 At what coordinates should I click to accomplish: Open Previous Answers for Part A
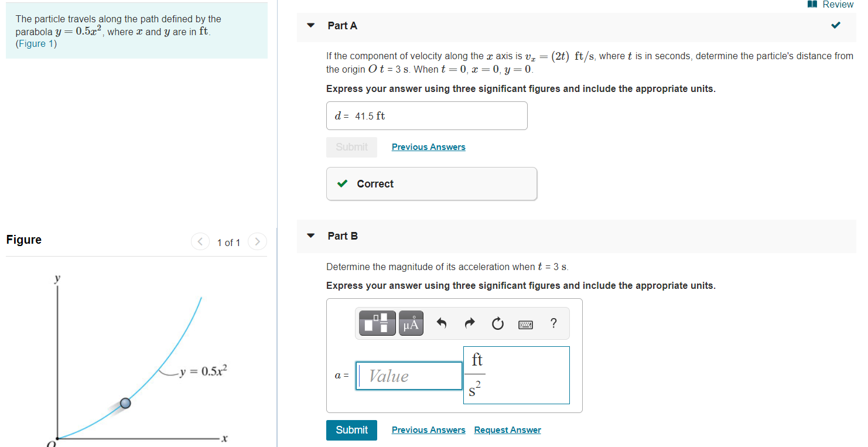[x=428, y=146]
